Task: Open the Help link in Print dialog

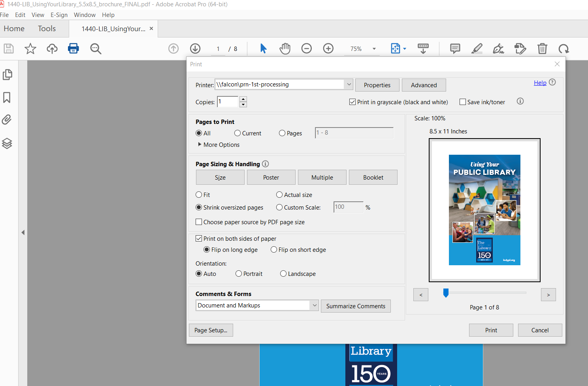Action: pyautogui.click(x=540, y=82)
